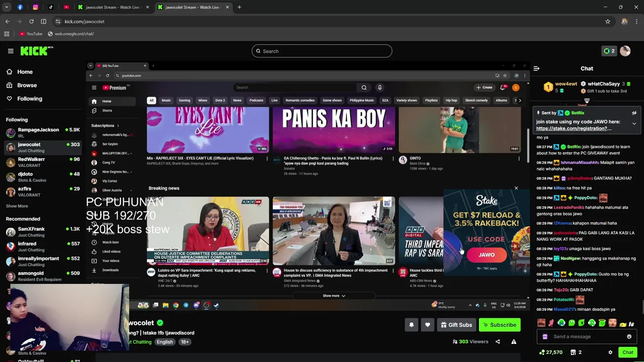Open the infrared recommended channel

43,246
